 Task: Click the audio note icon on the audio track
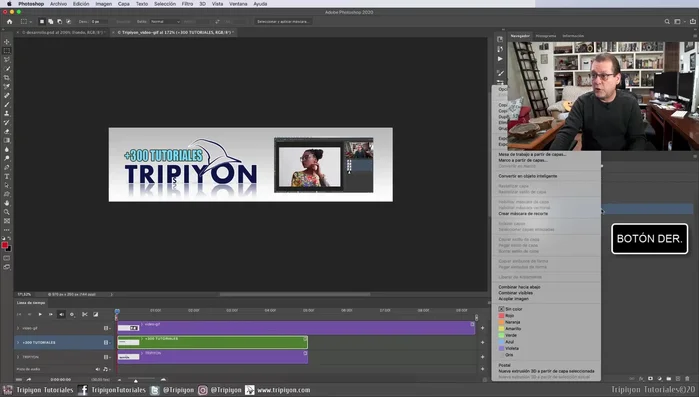(106, 369)
